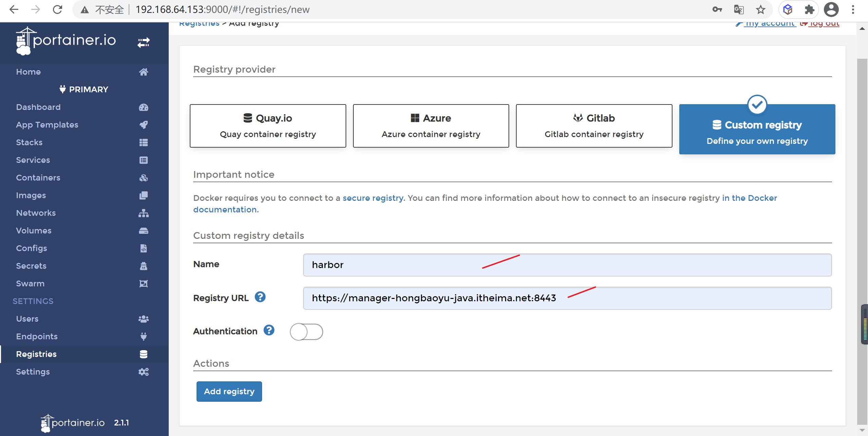
Task: Enable the Authentication toggle switch
Action: click(306, 332)
